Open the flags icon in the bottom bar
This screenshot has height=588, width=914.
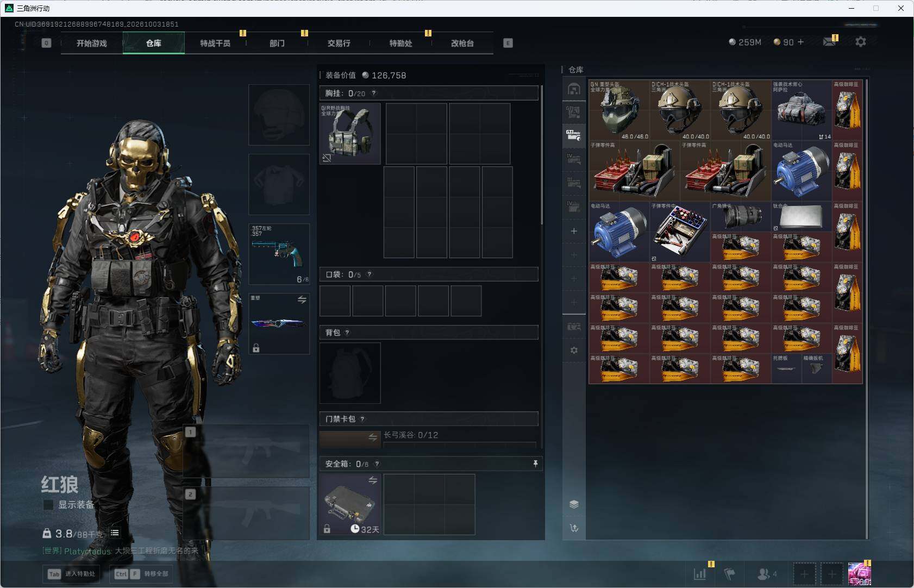click(730, 573)
